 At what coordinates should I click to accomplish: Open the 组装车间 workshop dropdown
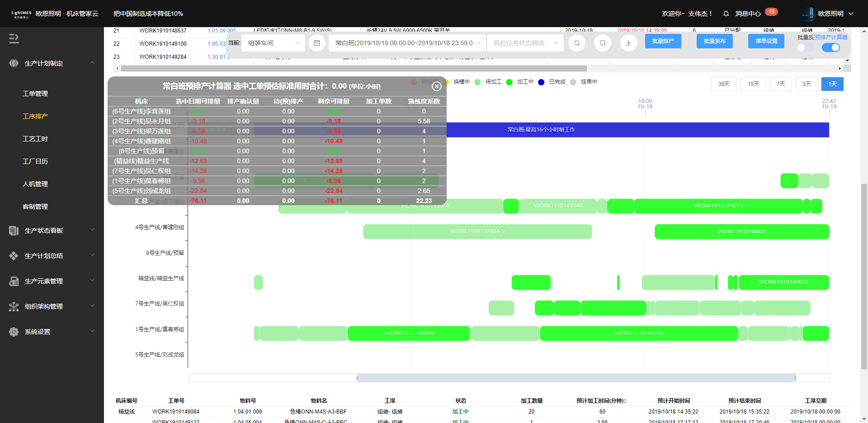pyautogui.click(x=273, y=43)
